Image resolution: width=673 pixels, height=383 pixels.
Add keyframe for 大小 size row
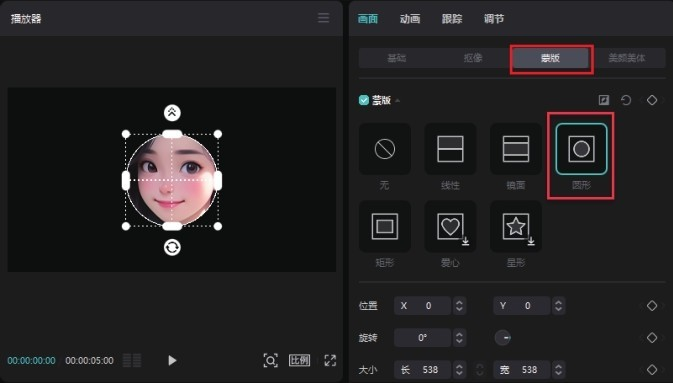652,369
